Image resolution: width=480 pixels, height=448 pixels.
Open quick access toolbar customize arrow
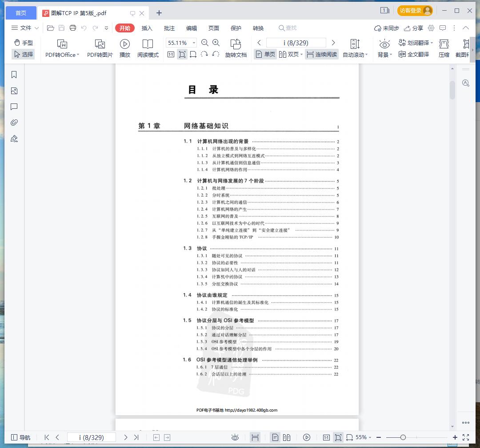[x=106, y=28]
